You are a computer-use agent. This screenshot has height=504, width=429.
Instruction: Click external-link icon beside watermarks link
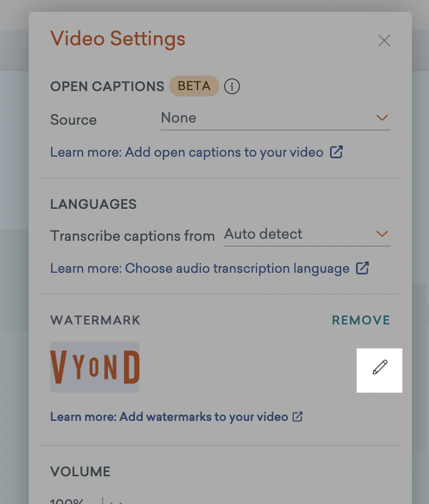pyautogui.click(x=298, y=417)
